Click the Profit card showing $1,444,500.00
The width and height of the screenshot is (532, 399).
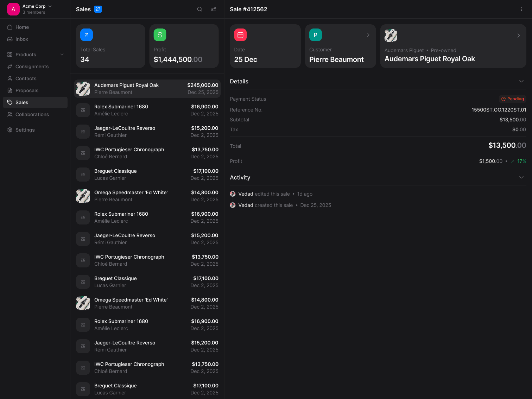click(184, 46)
